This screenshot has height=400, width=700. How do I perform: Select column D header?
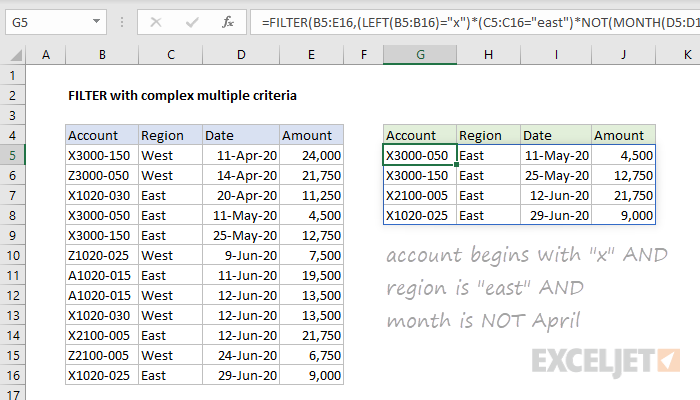point(241,55)
